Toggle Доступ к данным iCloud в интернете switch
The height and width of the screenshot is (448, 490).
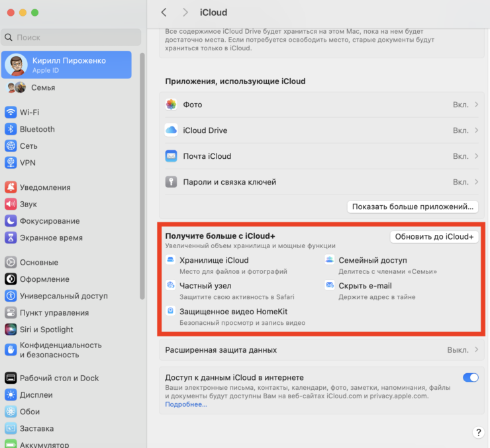[471, 377]
